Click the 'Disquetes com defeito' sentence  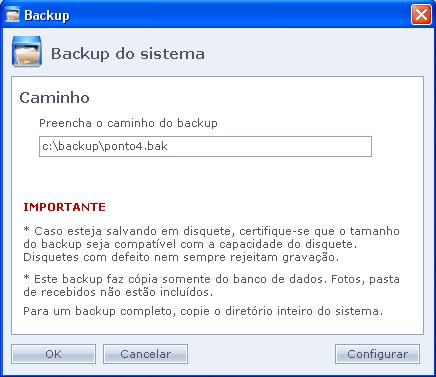(181, 257)
